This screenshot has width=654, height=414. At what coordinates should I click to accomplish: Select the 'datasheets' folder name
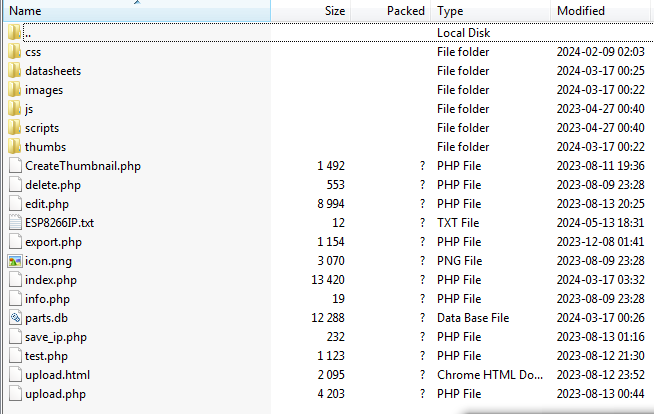click(53, 71)
